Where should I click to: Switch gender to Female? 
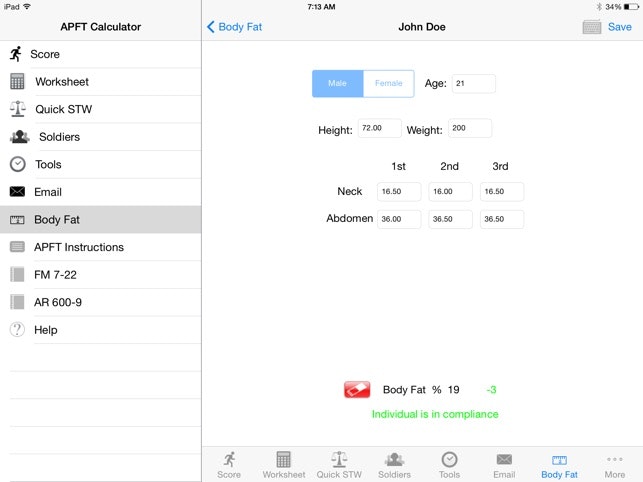tap(388, 84)
